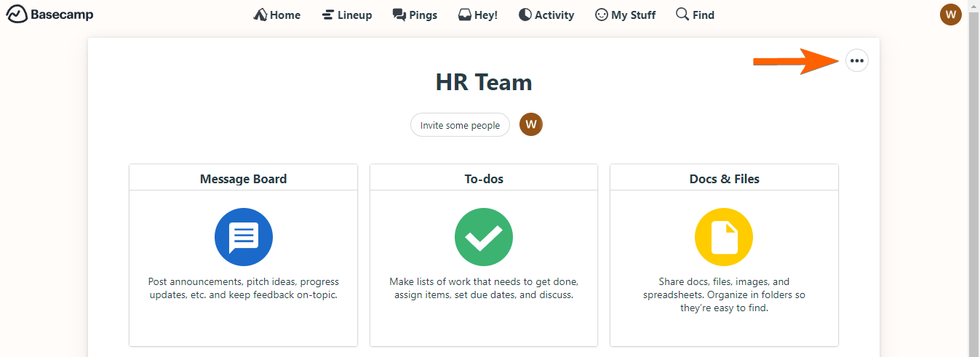Open the three-dot project options menu
The width and height of the screenshot is (980, 357).
[857, 61]
